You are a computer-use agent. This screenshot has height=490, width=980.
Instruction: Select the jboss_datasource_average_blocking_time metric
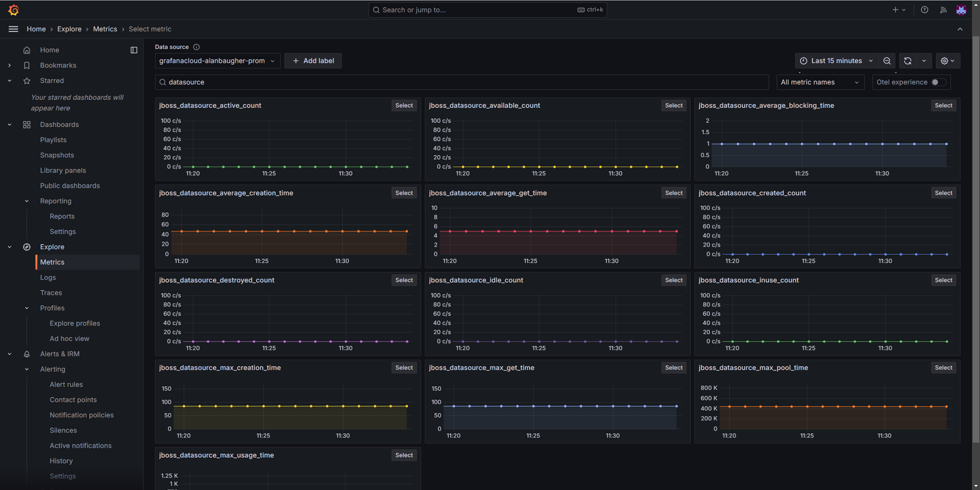tap(943, 106)
